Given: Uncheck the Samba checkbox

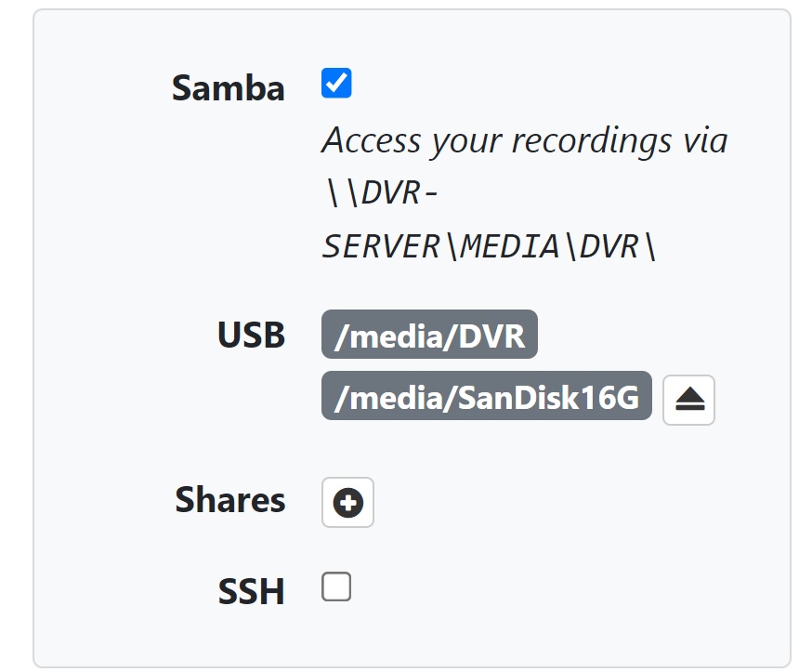Looking at the screenshot, I should click(336, 84).
